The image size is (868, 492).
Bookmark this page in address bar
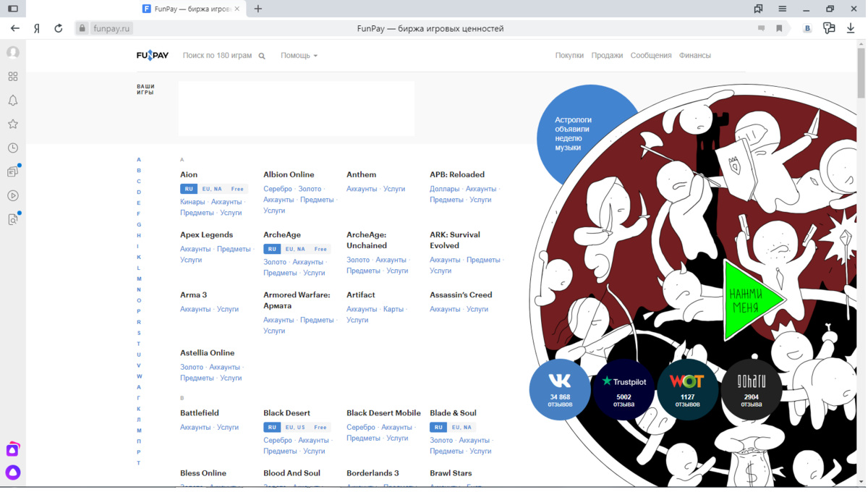(x=779, y=28)
